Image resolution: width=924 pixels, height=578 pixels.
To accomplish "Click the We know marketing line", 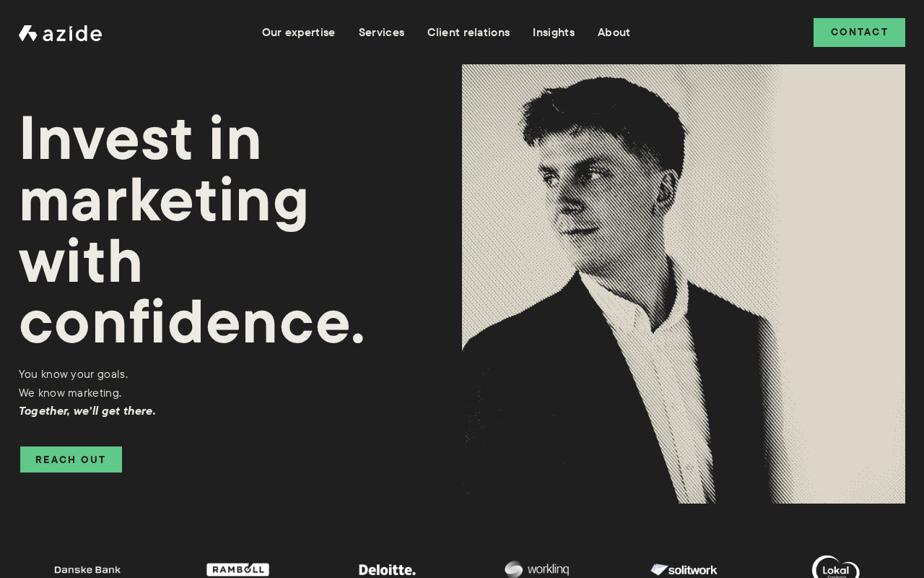I will 70,393.
